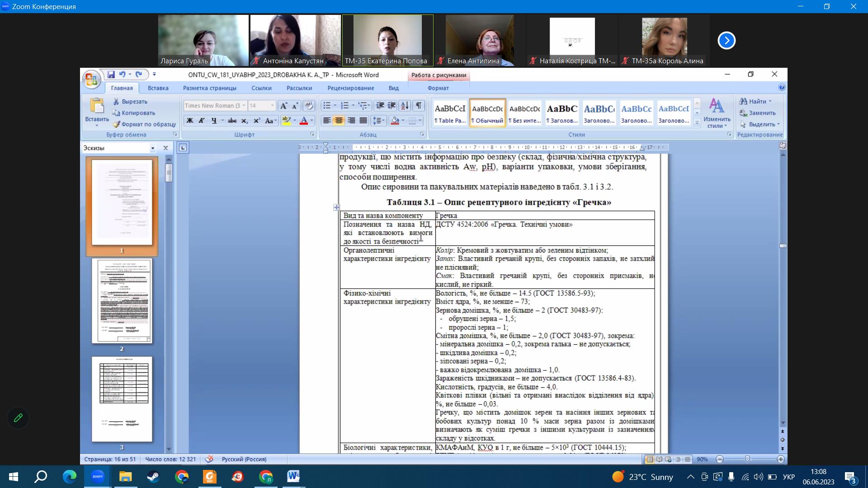Cut selection with Вырезать
868x488 pixels.
130,102
